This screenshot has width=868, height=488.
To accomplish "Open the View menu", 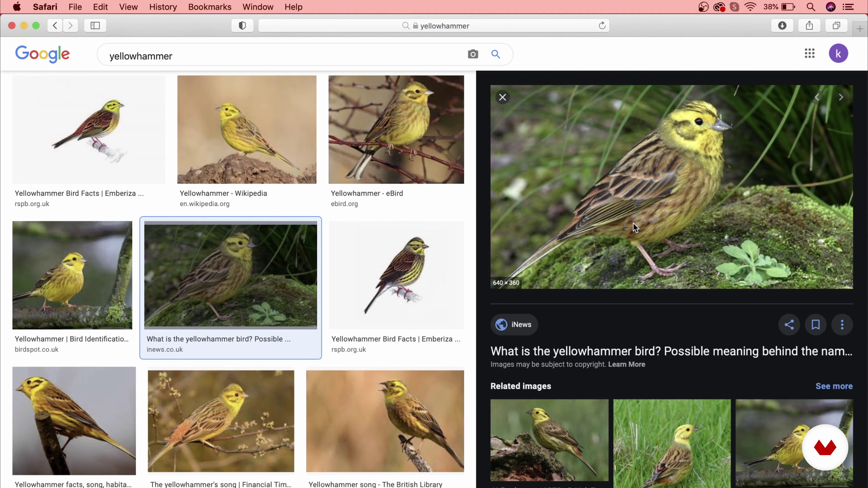I will (x=128, y=7).
